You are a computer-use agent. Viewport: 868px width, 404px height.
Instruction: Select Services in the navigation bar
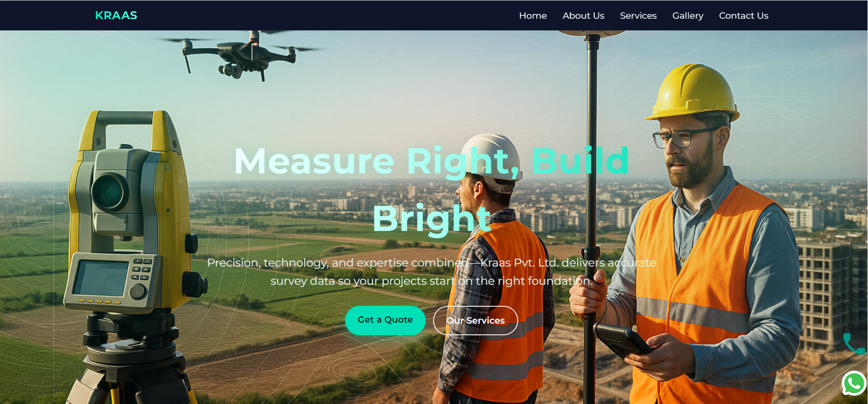(638, 15)
